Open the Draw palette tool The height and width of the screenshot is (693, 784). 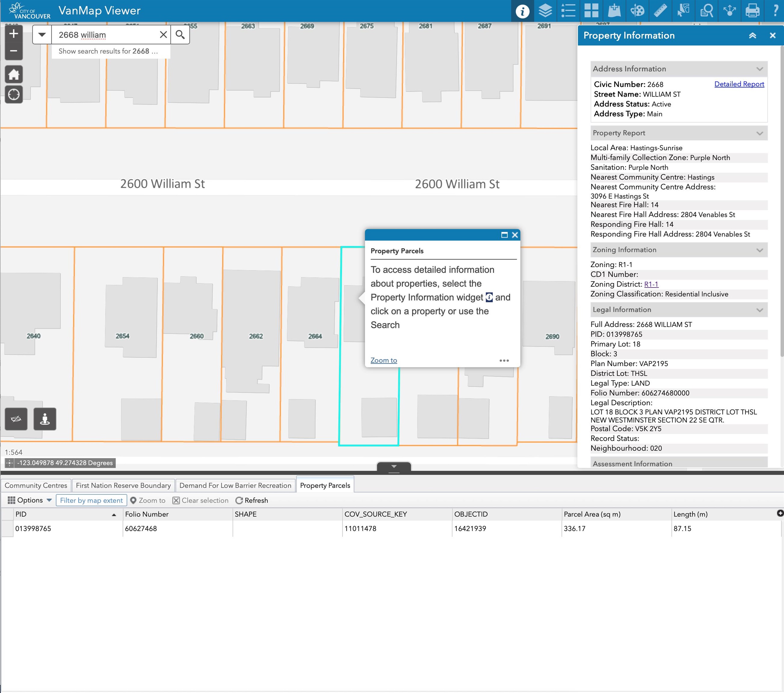(x=637, y=11)
